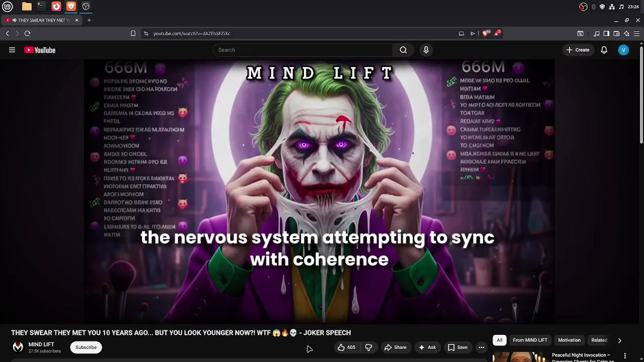Click the page search icon in browser toolbar
The height and width of the screenshot is (362, 644).
click(x=580, y=34)
